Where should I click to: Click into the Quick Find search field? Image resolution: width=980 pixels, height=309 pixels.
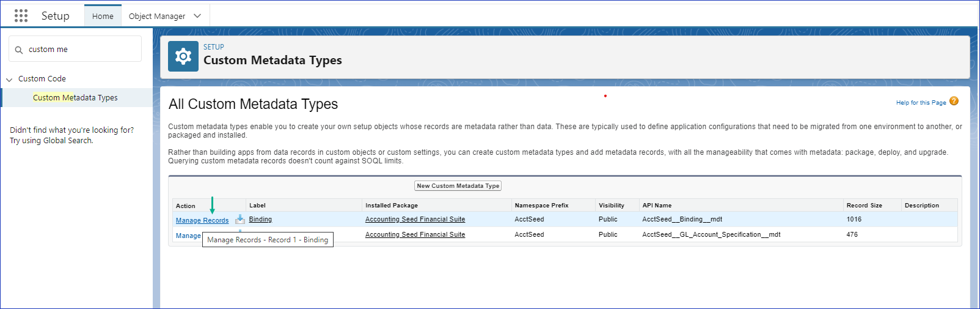tap(82, 50)
